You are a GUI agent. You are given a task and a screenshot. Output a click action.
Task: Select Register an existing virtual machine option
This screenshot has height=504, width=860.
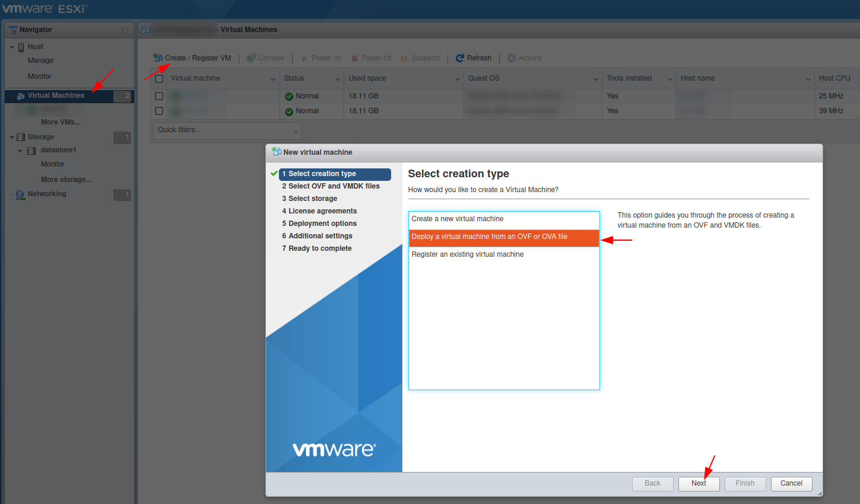point(468,254)
